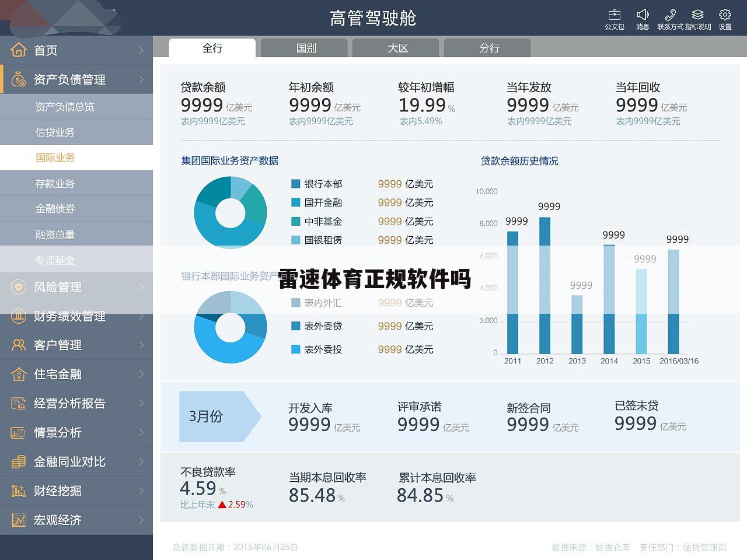Click the 银行本部国际业务 donut chart
This screenshot has height=560, width=747.
(x=231, y=327)
